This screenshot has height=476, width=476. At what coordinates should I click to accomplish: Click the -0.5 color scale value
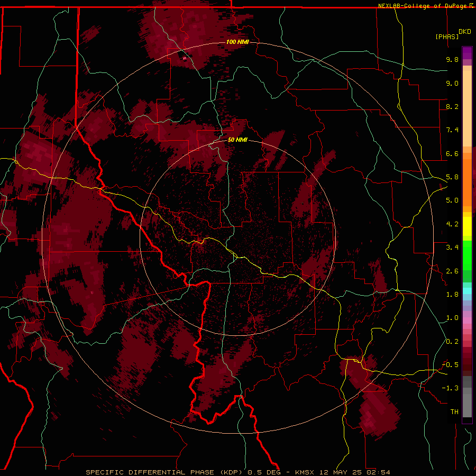point(450,365)
